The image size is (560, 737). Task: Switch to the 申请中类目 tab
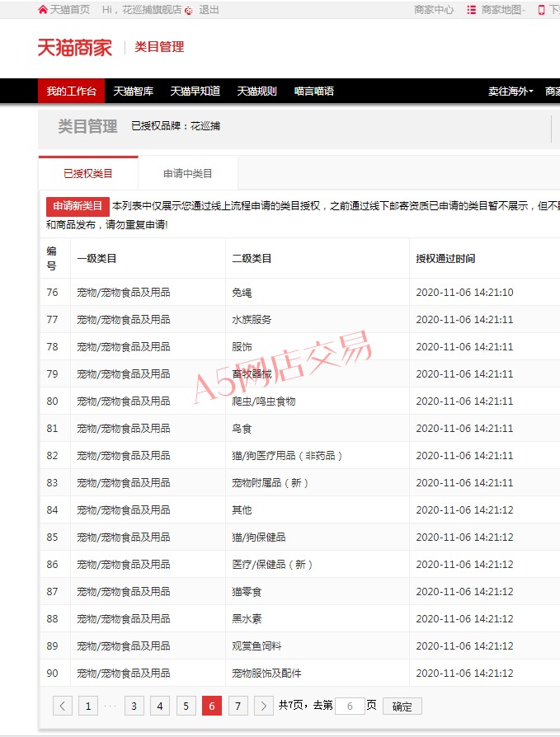(188, 173)
